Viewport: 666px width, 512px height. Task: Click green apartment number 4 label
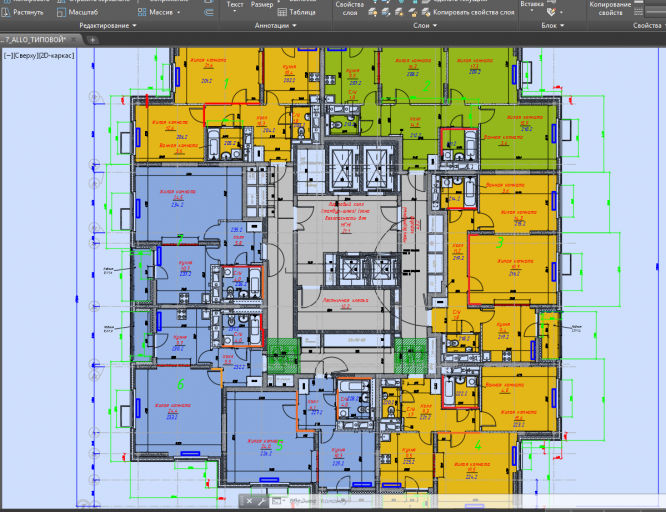click(x=478, y=446)
